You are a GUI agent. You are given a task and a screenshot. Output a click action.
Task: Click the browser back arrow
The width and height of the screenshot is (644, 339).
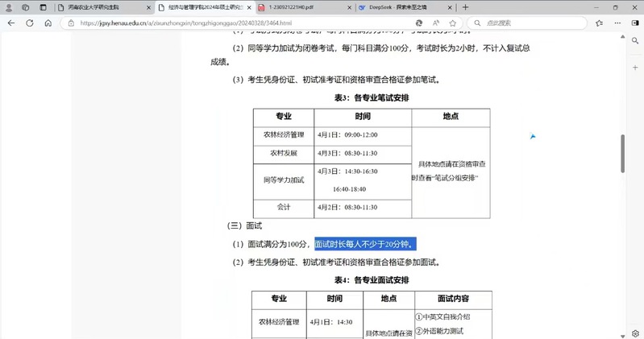pyautogui.click(x=10, y=23)
